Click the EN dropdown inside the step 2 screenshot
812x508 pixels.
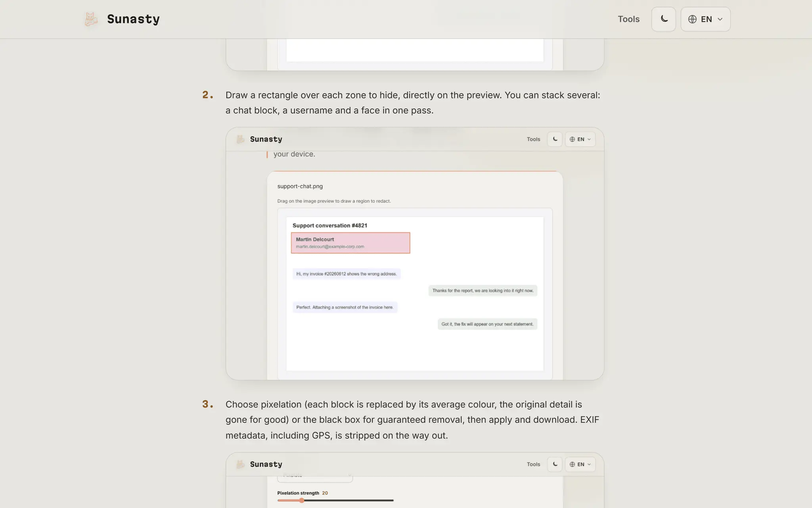click(580, 139)
